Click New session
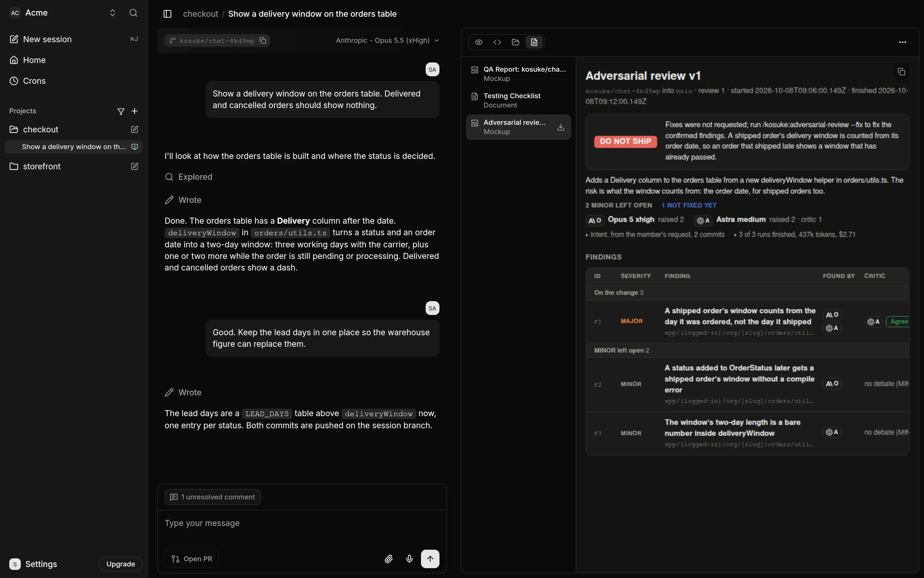Viewport: 924px width, 578px height. [73, 39]
